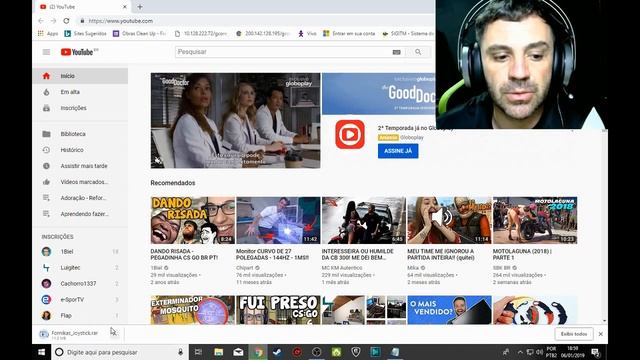Open DANDO RISADA video thumbnail
Image resolution: width=640 pixels, height=360 pixels.
(193, 220)
